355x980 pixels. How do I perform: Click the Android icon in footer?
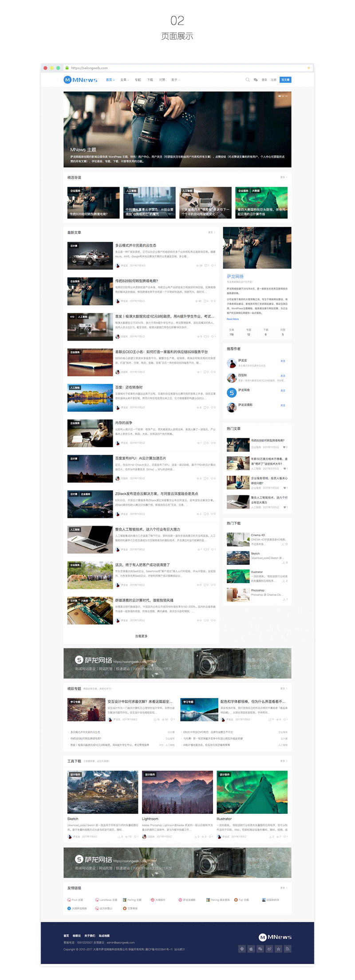coord(242,949)
